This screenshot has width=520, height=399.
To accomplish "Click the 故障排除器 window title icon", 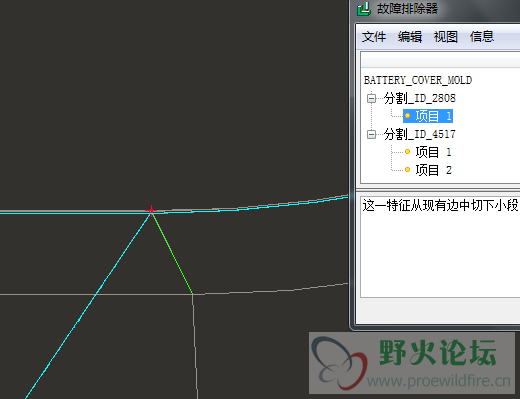I will (x=364, y=9).
